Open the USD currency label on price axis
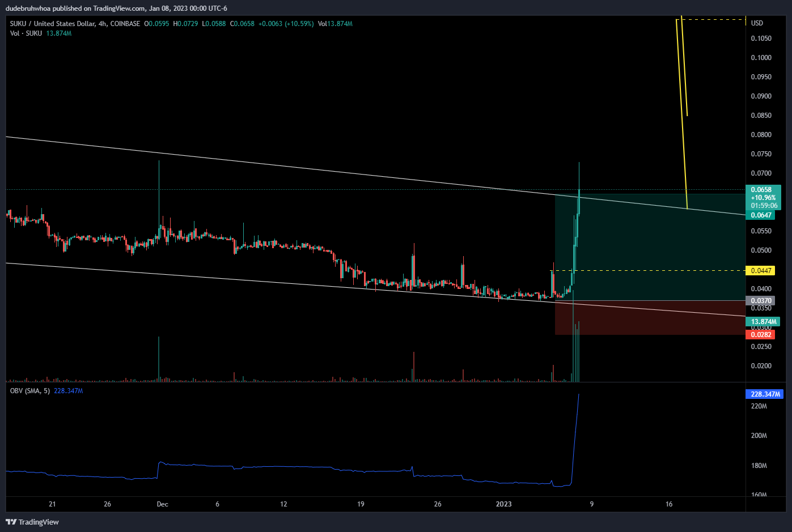792x532 pixels. 757,23
